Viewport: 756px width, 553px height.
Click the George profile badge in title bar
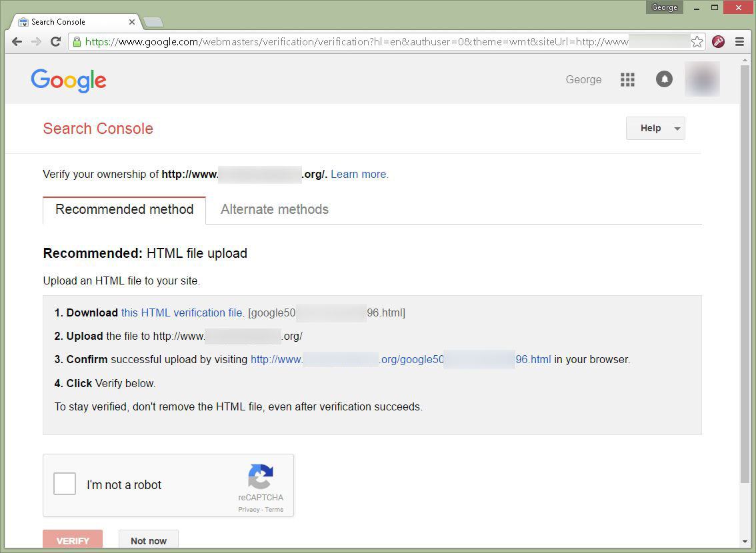(665, 7)
